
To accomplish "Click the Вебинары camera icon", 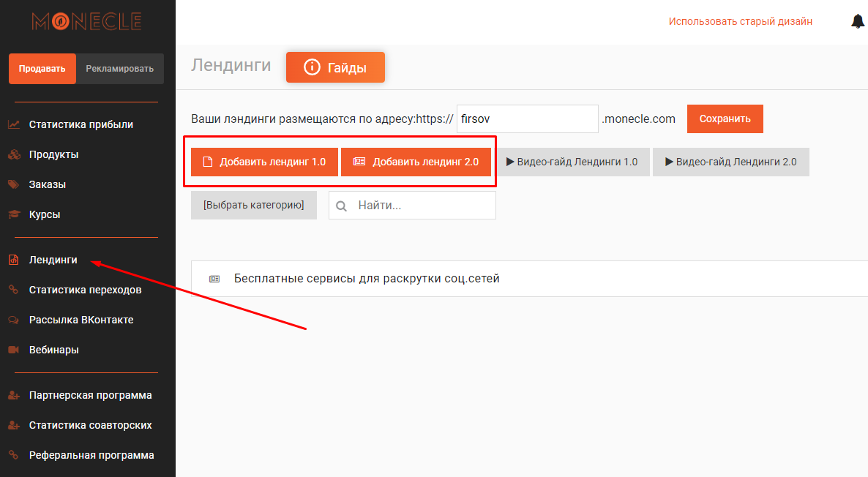I will 13,350.
